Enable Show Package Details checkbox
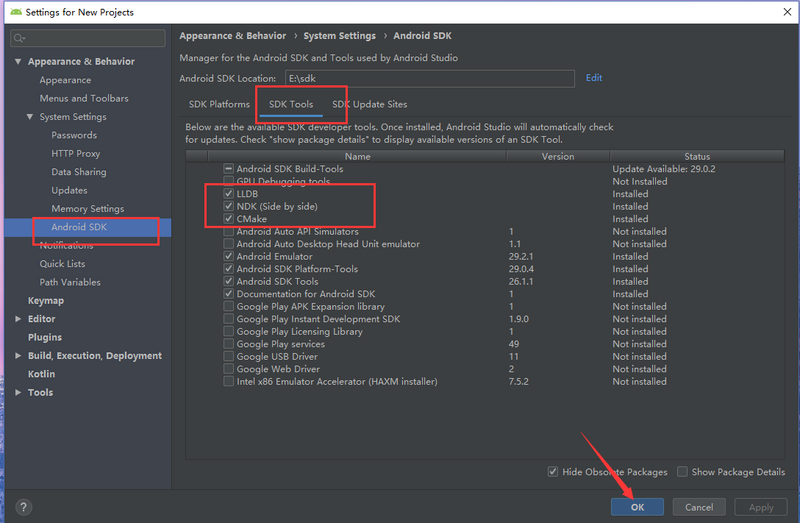The image size is (800, 523). click(x=682, y=471)
